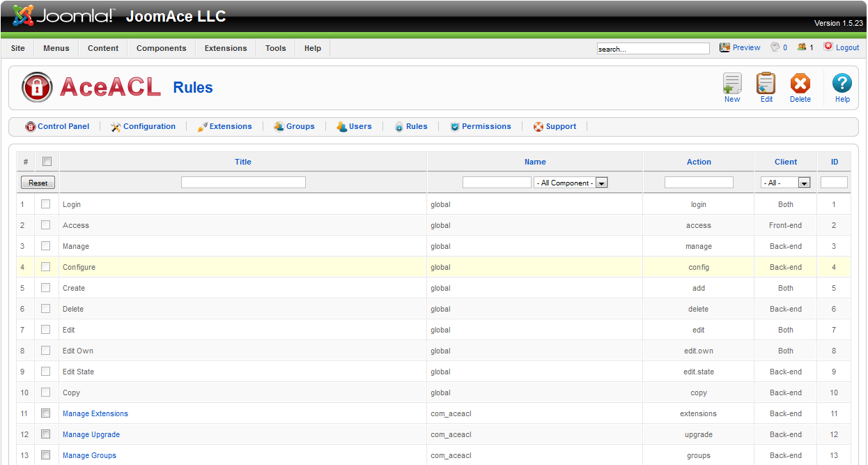Viewport: 868px width, 465px height.
Task: Click the Permissions shield icon
Action: click(x=455, y=127)
